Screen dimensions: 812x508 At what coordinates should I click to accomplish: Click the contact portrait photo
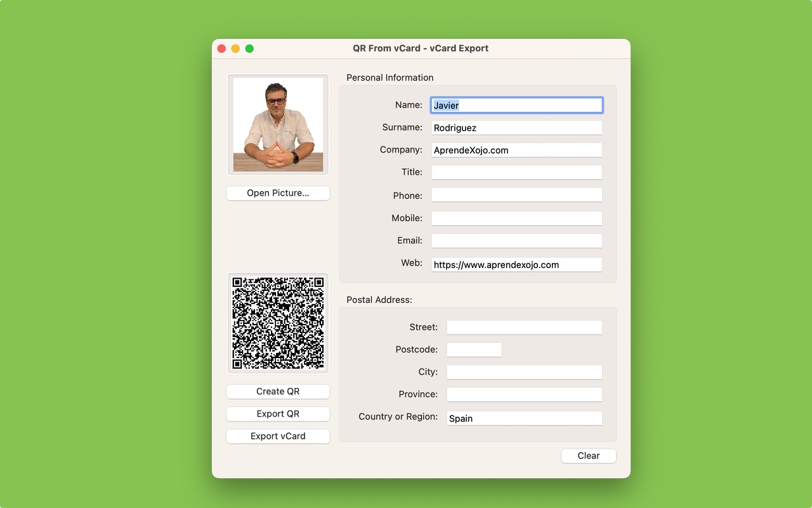point(278,124)
